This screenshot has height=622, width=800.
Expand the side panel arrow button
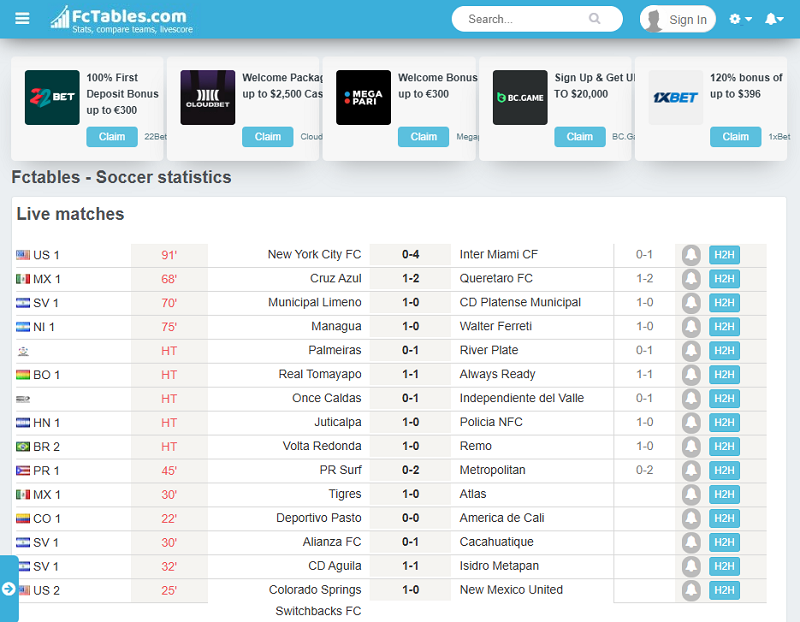(9, 589)
